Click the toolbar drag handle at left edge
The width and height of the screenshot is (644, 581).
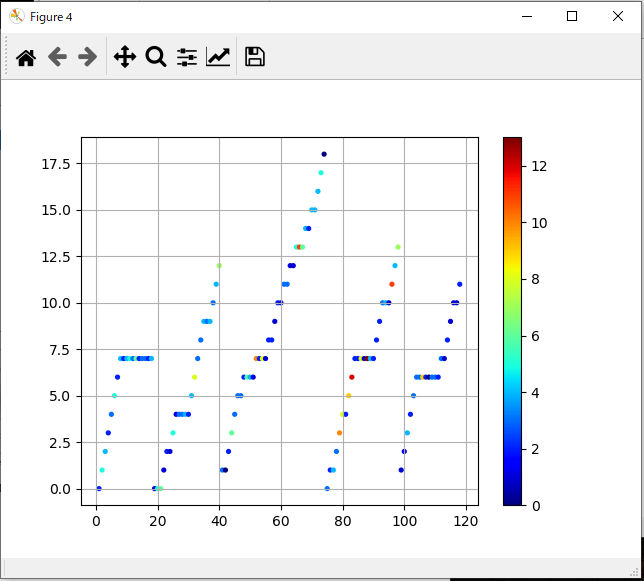click(6, 56)
